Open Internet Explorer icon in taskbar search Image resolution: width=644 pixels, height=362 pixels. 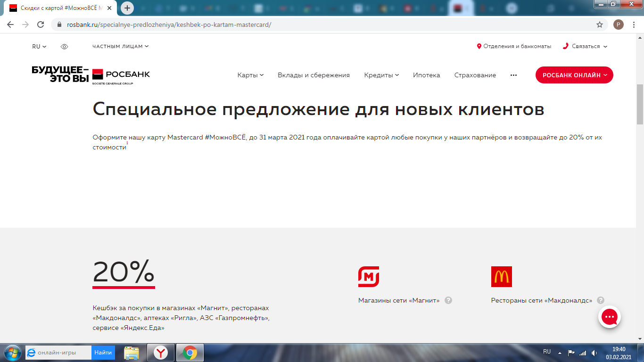coord(31,353)
